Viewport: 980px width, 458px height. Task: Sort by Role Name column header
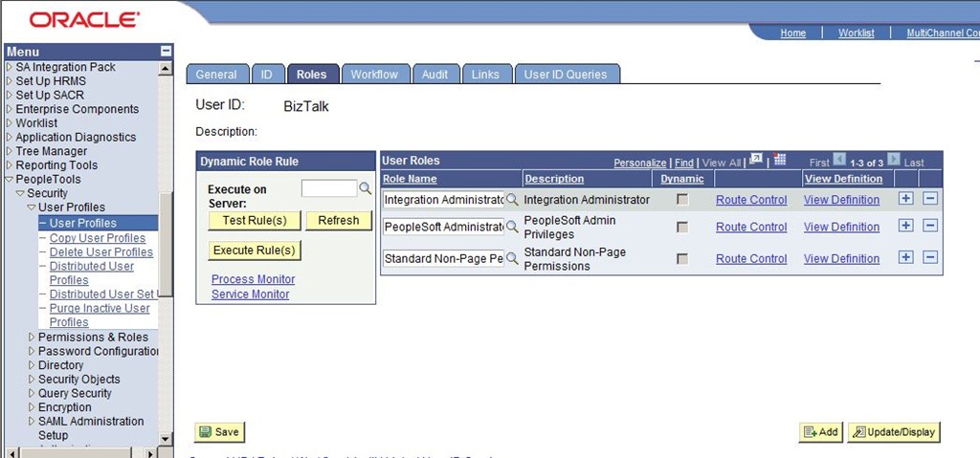coord(410,179)
